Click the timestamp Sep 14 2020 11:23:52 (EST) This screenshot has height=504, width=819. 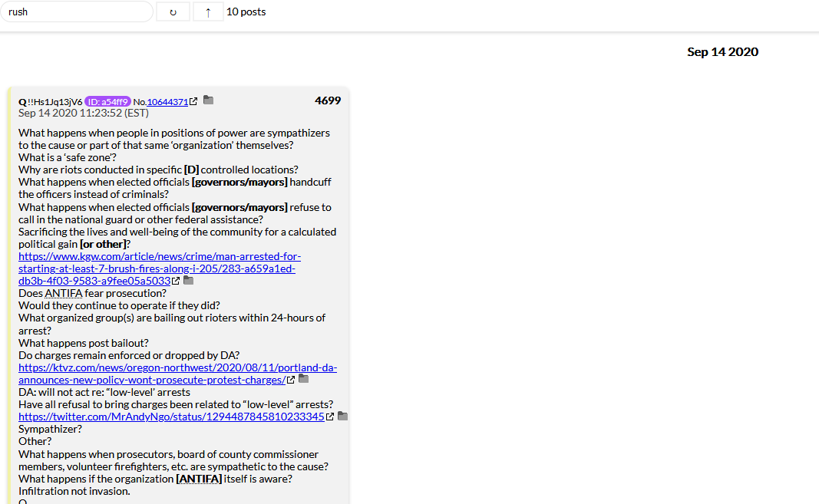click(x=84, y=113)
